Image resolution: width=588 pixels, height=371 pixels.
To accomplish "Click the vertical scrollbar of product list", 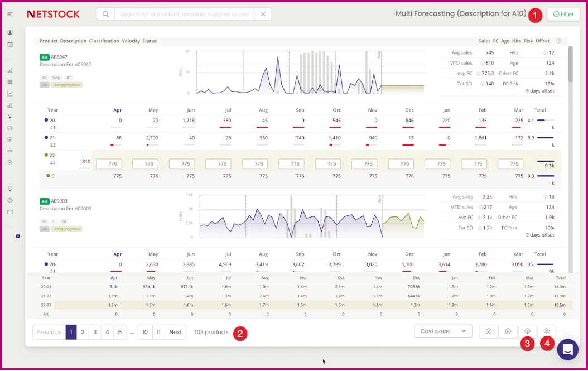I will click(570, 64).
